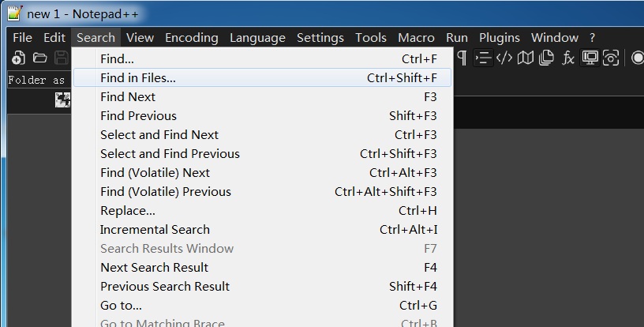Viewport: 644px width, 327px height.
Task: Click Incremental Search menu entry
Action: (155, 229)
